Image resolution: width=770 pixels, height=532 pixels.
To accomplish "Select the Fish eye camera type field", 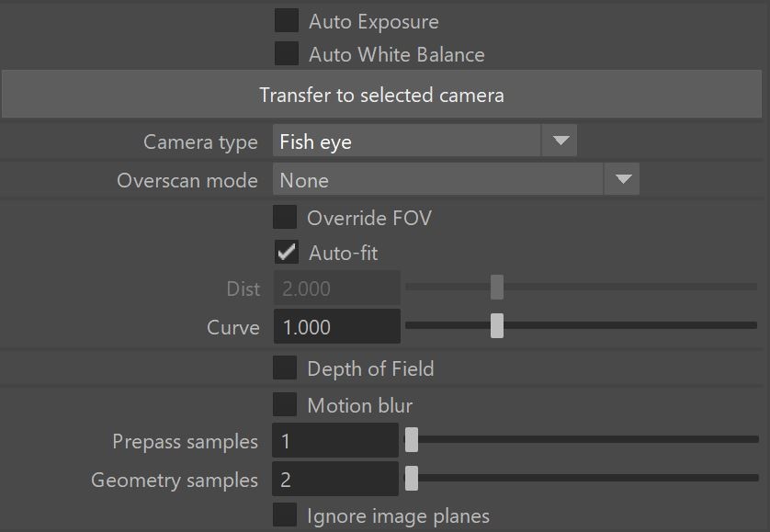I will point(407,141).
